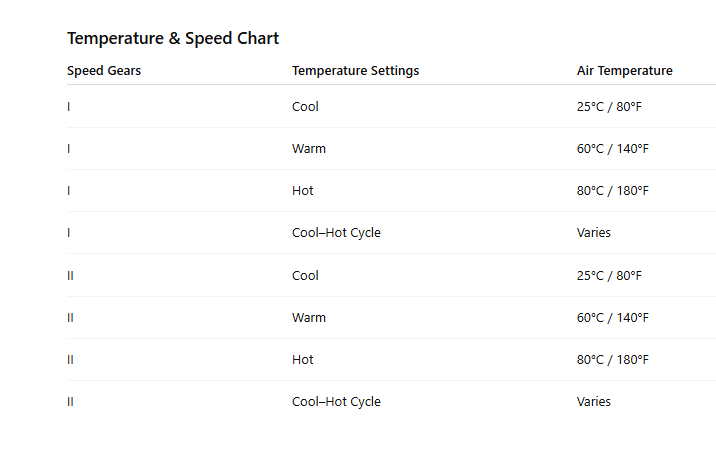The height and width of the screenshot is (457, 716).
Task: Click Warm setting for speed gear II
Action: 308,318
